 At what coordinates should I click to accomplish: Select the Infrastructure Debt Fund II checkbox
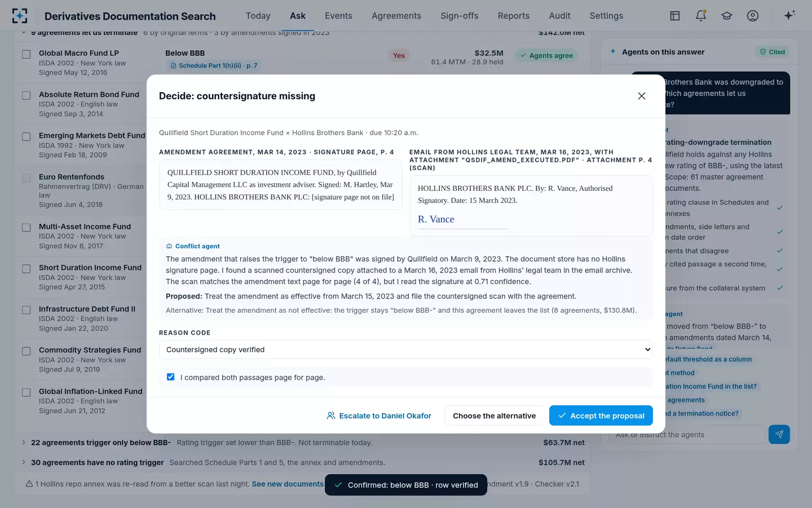(x=27, y=310)
